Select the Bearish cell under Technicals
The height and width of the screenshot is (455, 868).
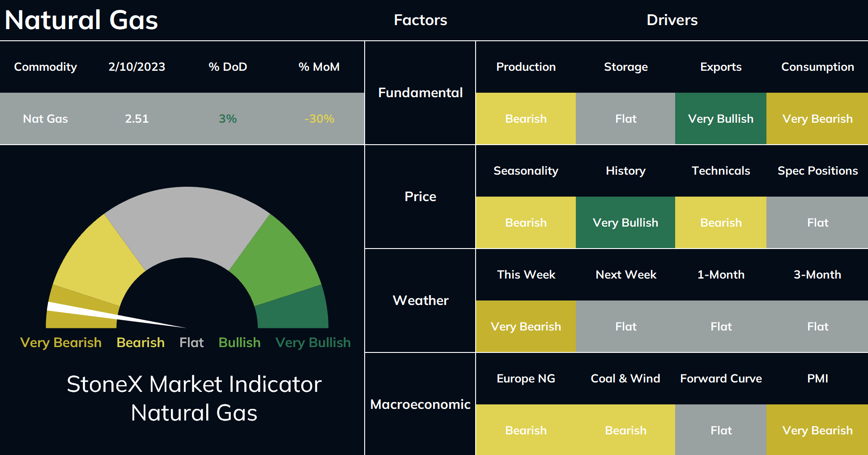tap(721, 223)
